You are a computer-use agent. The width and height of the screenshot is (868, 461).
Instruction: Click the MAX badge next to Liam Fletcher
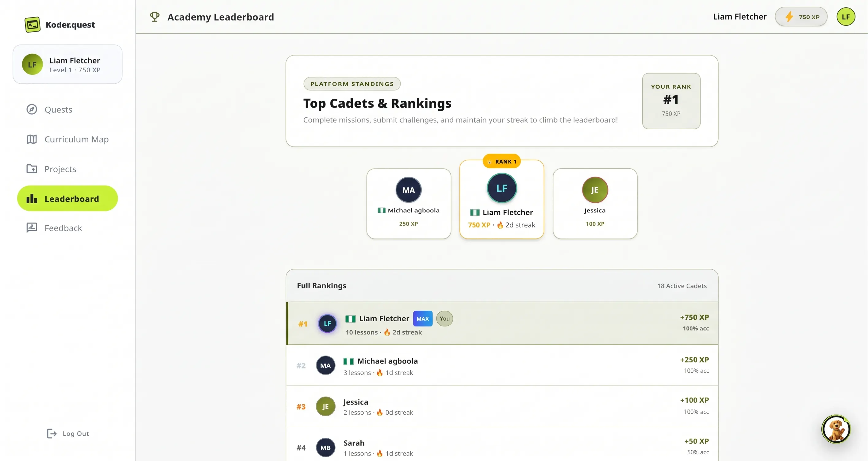tap(423, 318)
